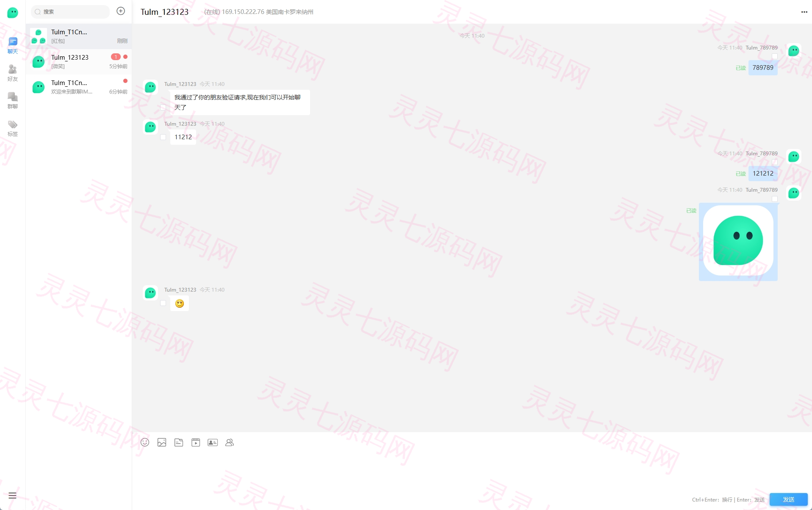Image resolution: width=812 pixels, height=510 pixels.
Task: Tick the checkbox above the 789789 message
Action: (x=775, y=56)
